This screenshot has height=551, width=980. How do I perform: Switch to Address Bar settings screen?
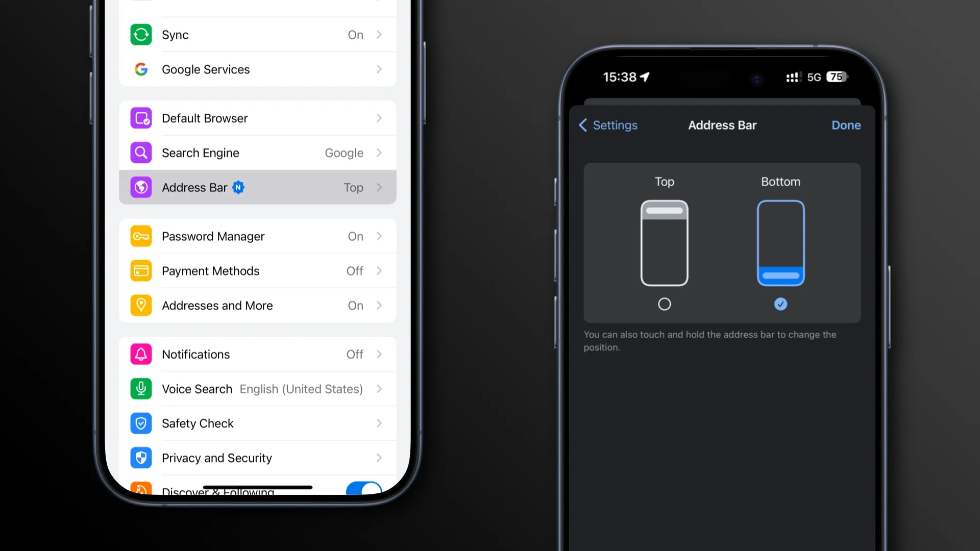pyautogui.click(x=258, y=187)
